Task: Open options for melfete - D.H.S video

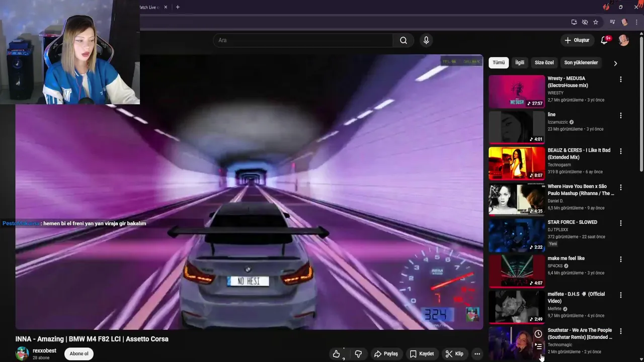Action: 621,295
